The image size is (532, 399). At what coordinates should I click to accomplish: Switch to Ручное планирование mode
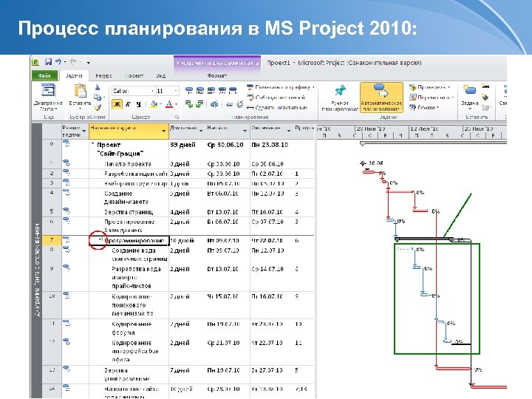click(340, 98)
